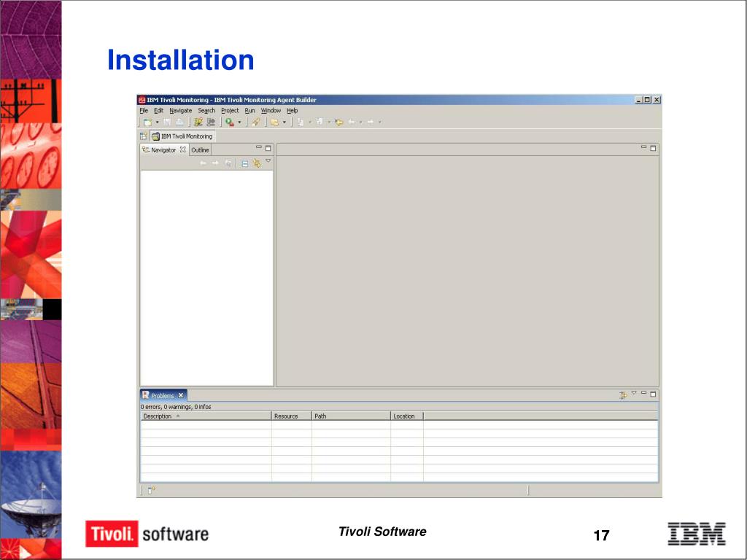
Task: Open the Window menu
Action: pyautogui.click(x=271, y=111)
